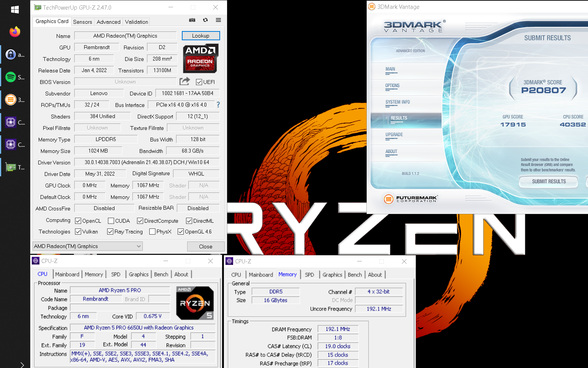Toggle OpenGL 4.6 checkbox
The image size is (588, 368).
point(181,232)
